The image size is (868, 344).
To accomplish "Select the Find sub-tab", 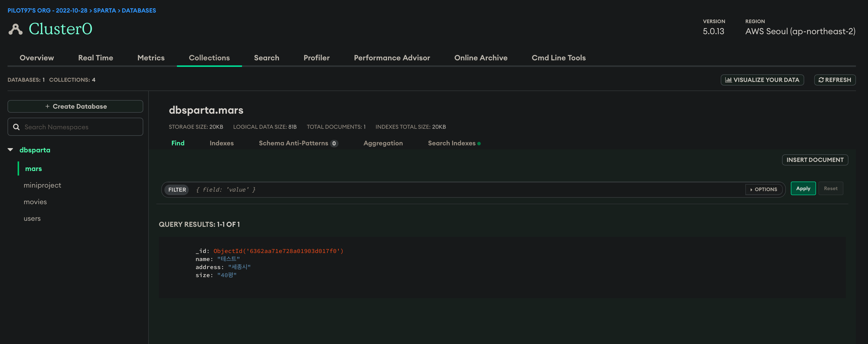I will pyautogui.click(x=178, y=143).
